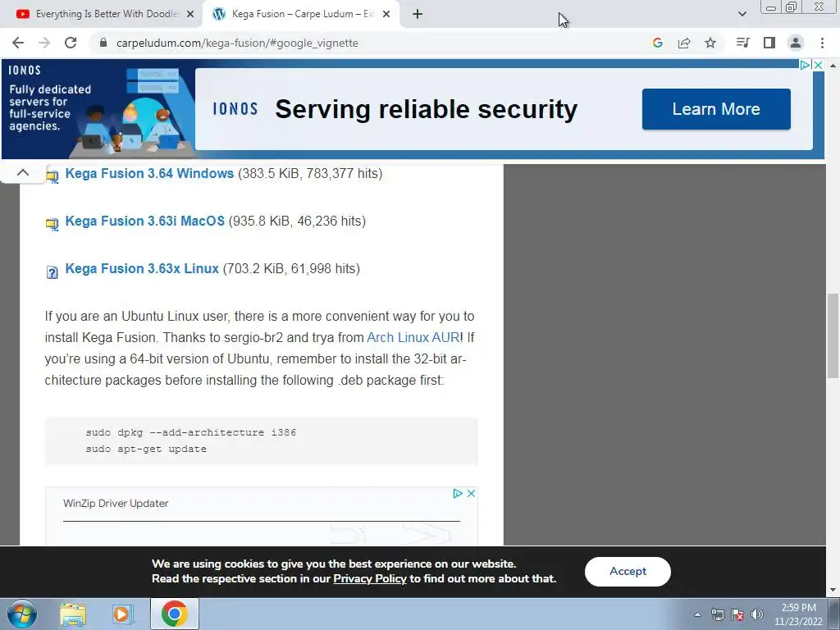Click the zip icon beside the Windows download
This screenshot has width=840, height=630.
pyautogui.click(x=52, y=176)
